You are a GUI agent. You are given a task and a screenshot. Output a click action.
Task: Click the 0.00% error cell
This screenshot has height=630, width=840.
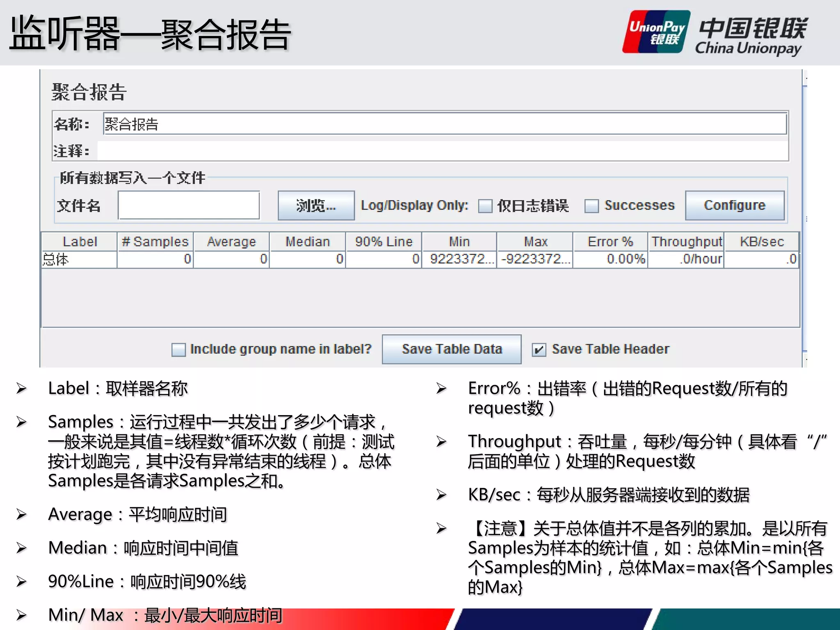tap(610, 259)
